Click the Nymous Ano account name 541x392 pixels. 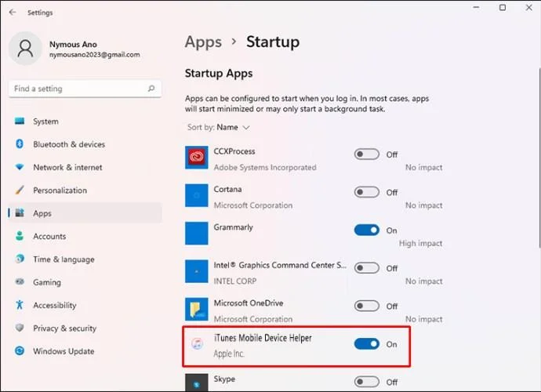pos(73,45)
